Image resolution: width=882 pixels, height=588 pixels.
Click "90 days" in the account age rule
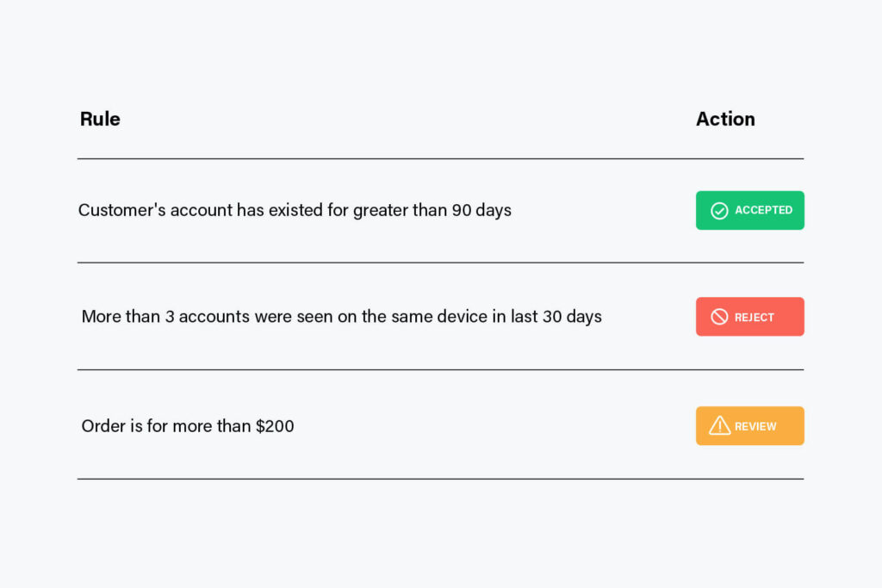click(x=481, y=210)
